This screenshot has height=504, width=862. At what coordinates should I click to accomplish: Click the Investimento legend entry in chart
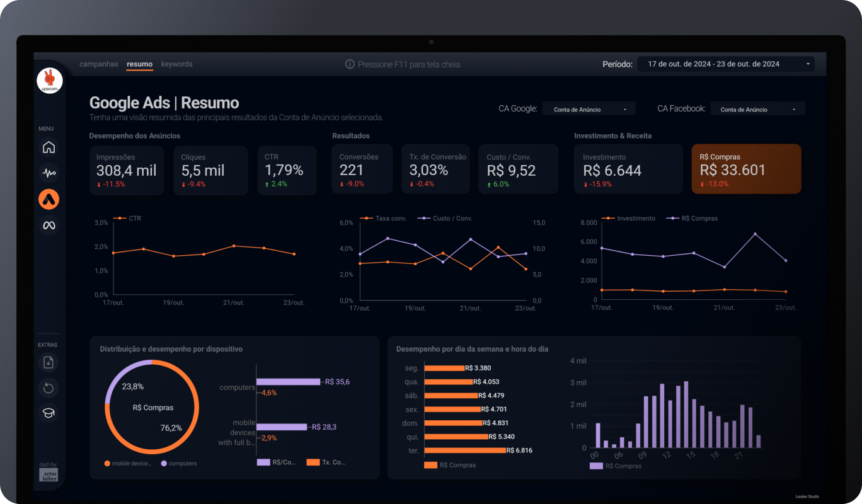click(x=629, y=218)
